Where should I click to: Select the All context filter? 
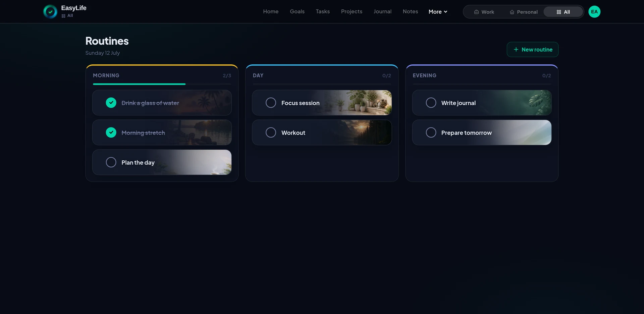pos(563,12)
